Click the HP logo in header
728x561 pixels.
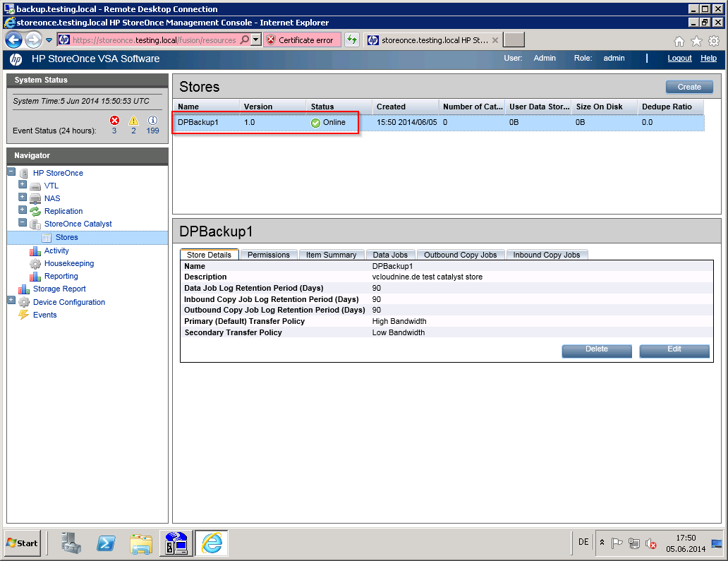[16, 59]
